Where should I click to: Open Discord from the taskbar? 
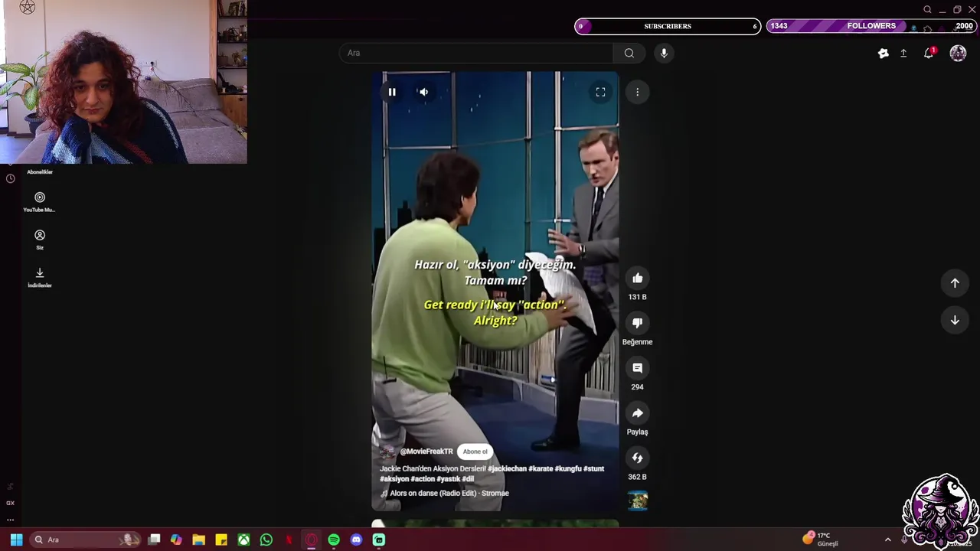356,540
